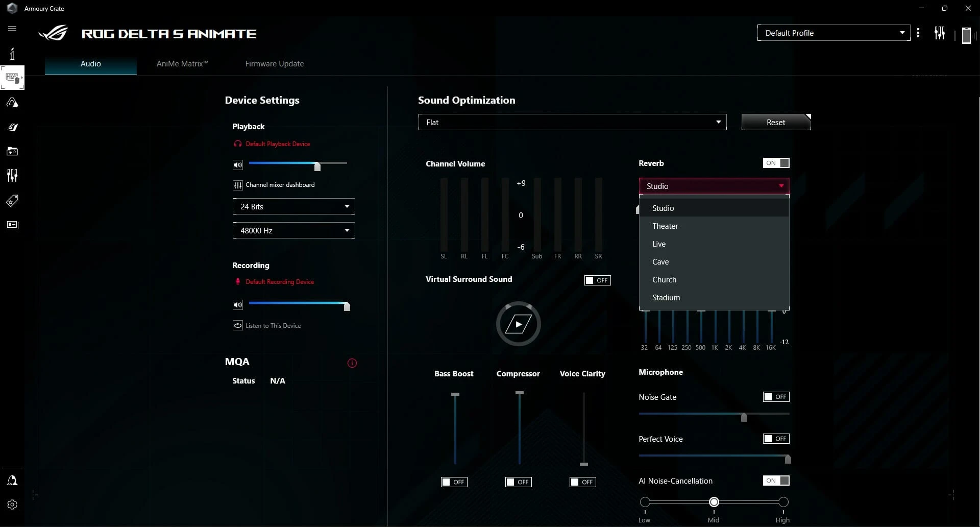The image size is (980, 527).
Task: Switch to the Firmware Update tab
Action: point(275,64)
